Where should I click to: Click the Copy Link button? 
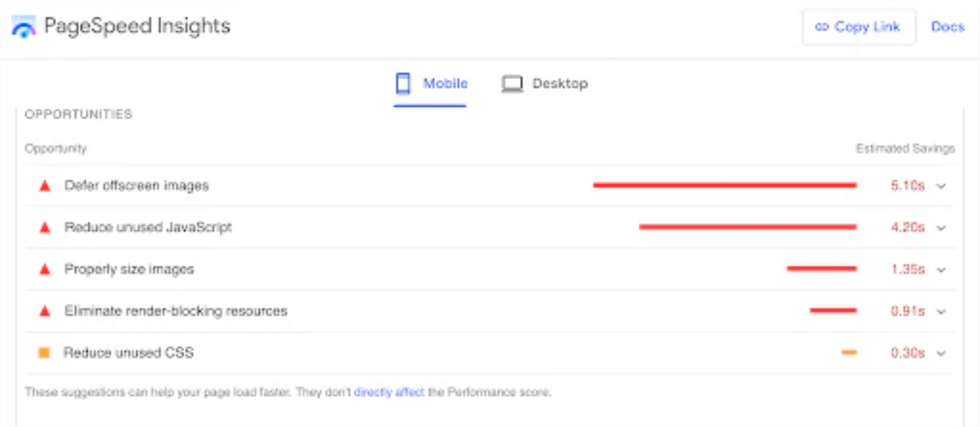click(x=858, y=27)
